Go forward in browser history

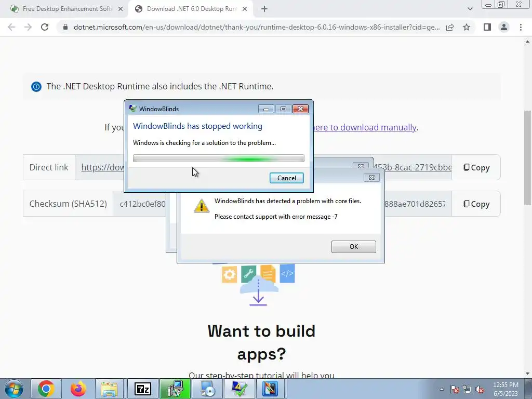point(28,27)
